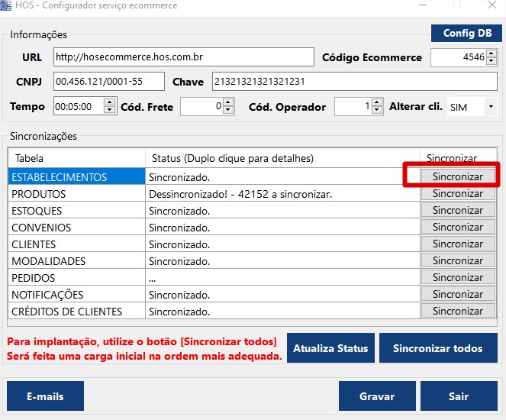Select the ESTOQUES table row
506x420 pixels.
(x=76, y=211)
